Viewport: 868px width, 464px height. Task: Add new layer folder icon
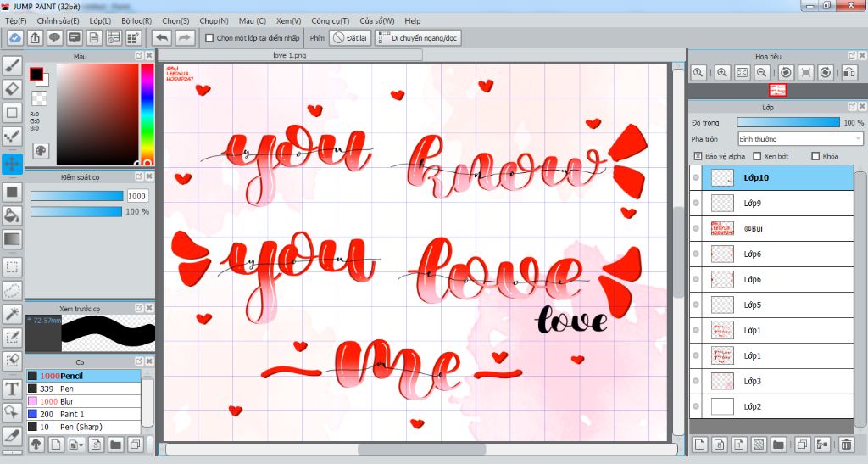[778, 444]
